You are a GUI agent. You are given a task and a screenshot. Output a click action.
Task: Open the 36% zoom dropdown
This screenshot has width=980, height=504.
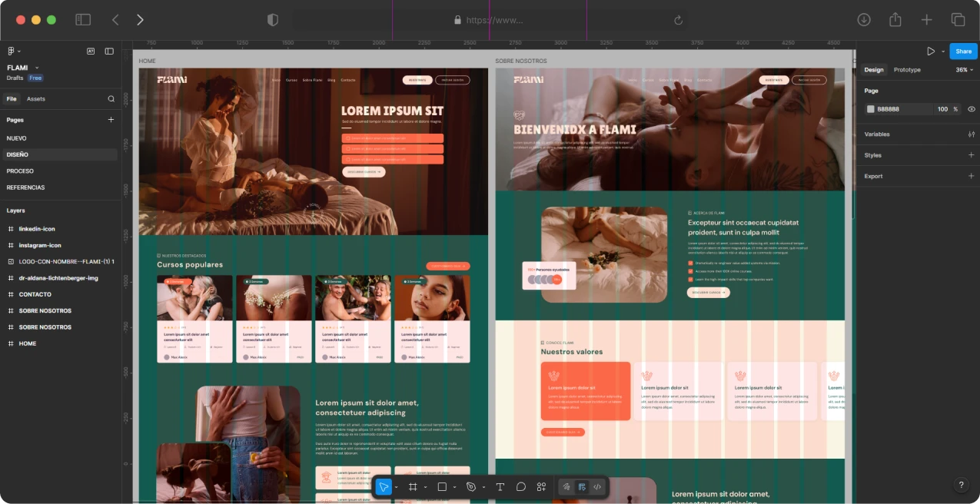[x=964, y=70]
